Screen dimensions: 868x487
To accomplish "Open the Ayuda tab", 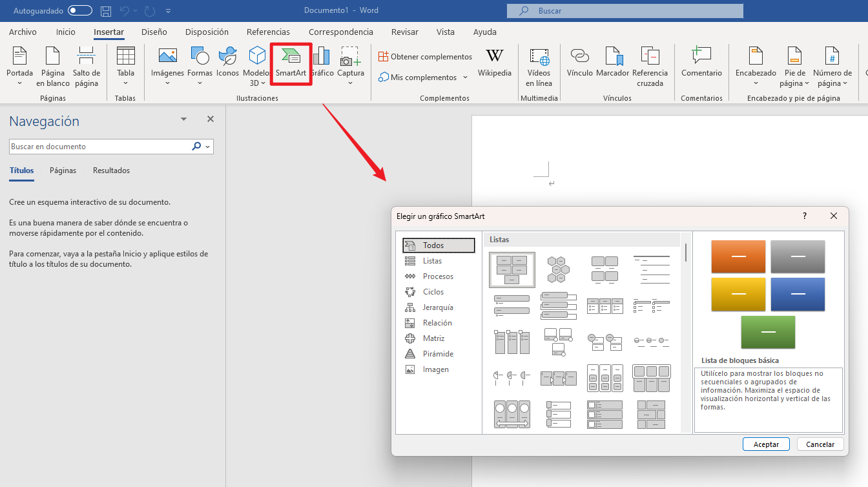I will tap(485, 32).
